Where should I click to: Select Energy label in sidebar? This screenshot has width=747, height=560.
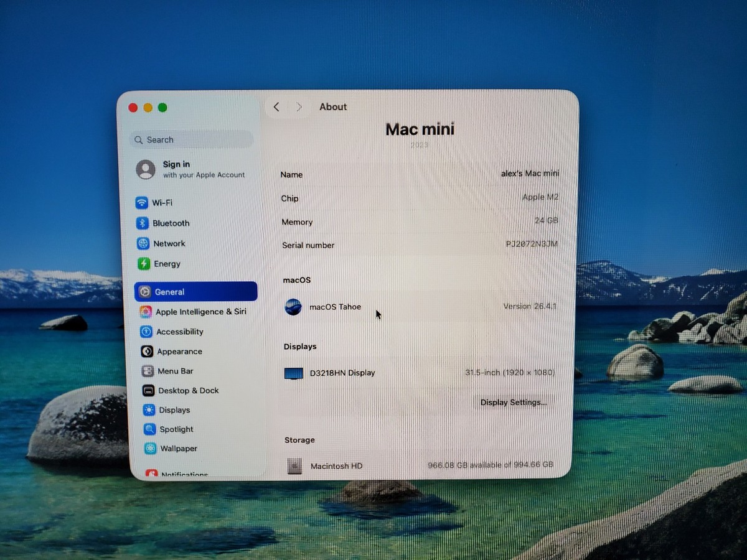point(167,264)
